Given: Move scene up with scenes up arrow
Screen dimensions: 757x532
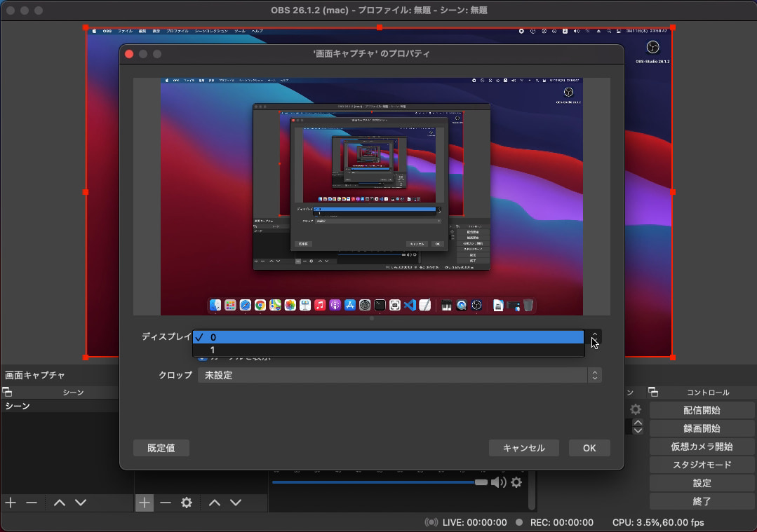Looking at the screenshot, I should [60, 503].
